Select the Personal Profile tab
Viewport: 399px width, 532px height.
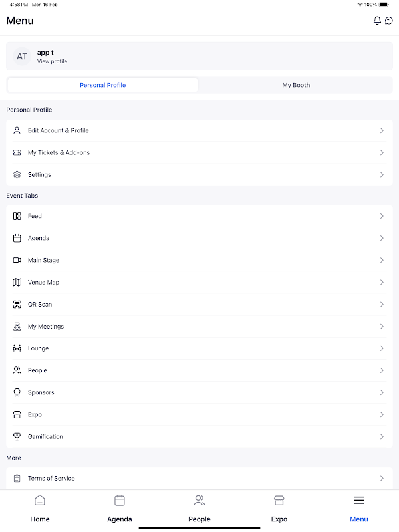103,85
